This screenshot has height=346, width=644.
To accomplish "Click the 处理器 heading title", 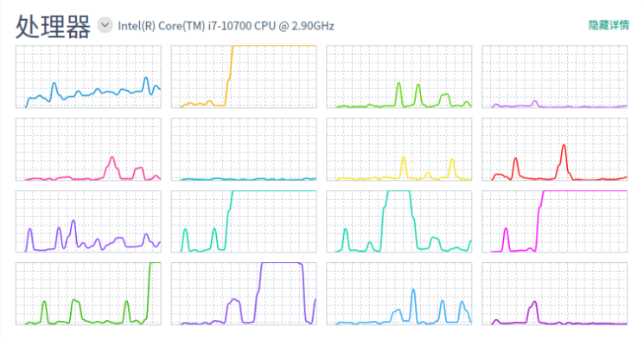I will (x=53, y=27).
